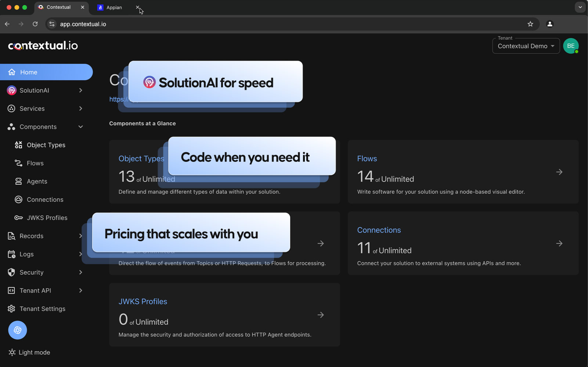The image size is (588, 367).
Task: Click the Records search-document icon
Action: tap(11, 236)
